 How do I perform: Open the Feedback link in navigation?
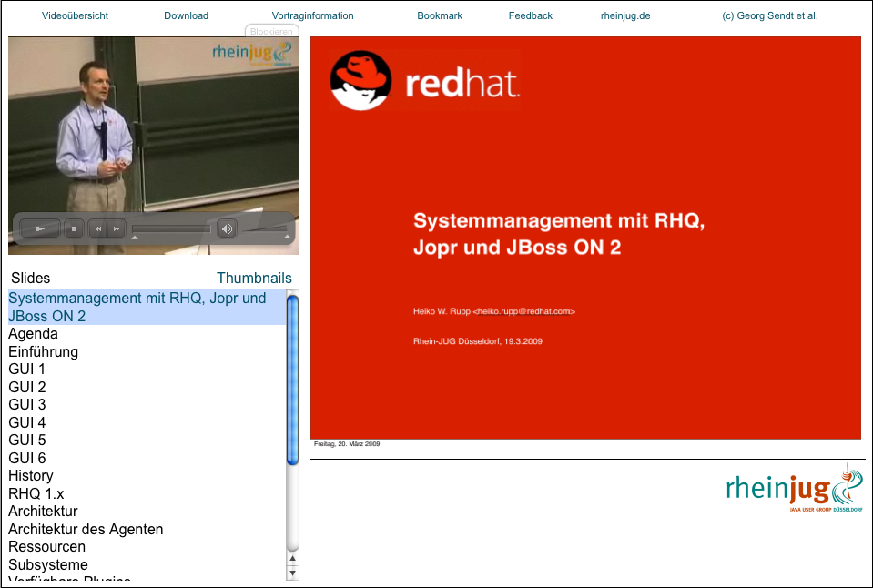(531, 15)
